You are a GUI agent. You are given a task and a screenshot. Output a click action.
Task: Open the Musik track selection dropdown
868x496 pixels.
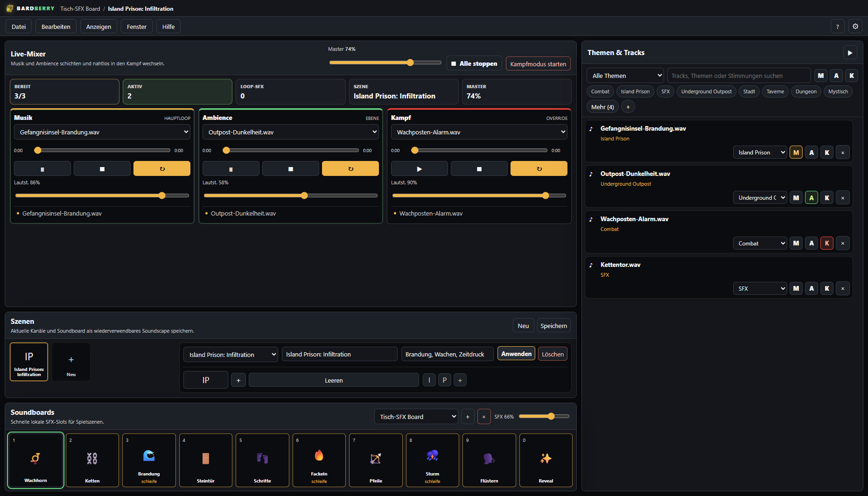point(102,132)
